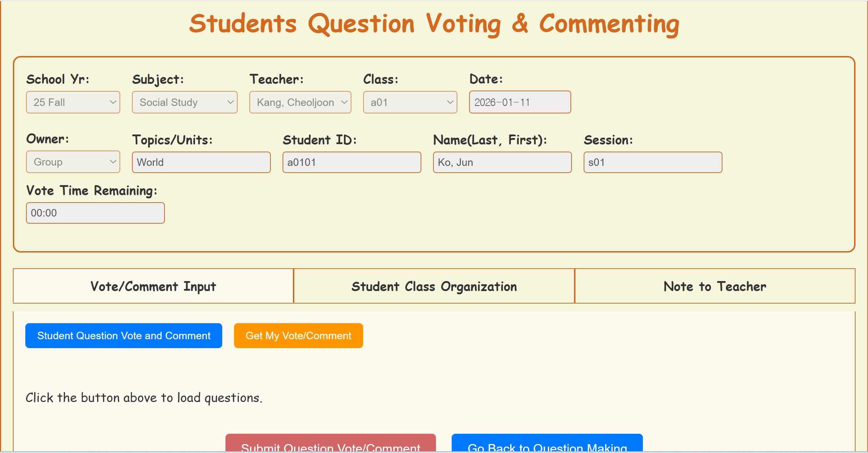Switch to the Vote/Comment Input tab
The height and width of the screenshot is (453, 868).
click(x=153, y=286)
